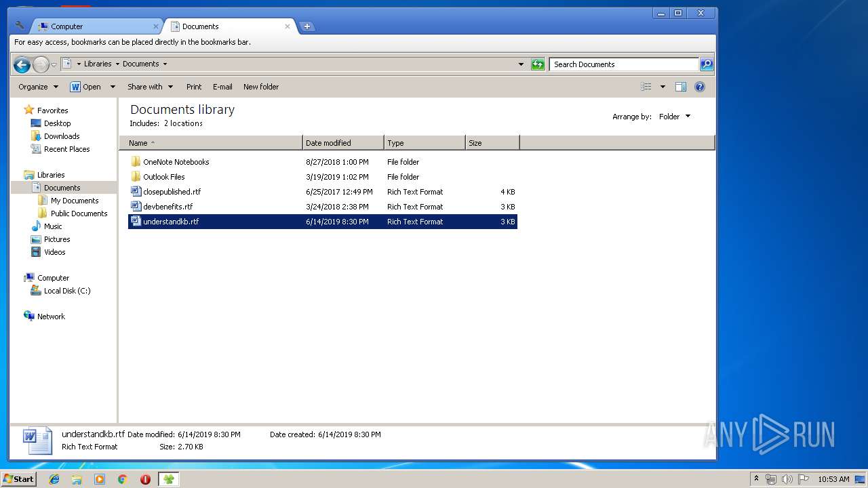The width and height of the screenshot is (868, 488).
Task: Go back with the Back arrow
Action: 22,64
